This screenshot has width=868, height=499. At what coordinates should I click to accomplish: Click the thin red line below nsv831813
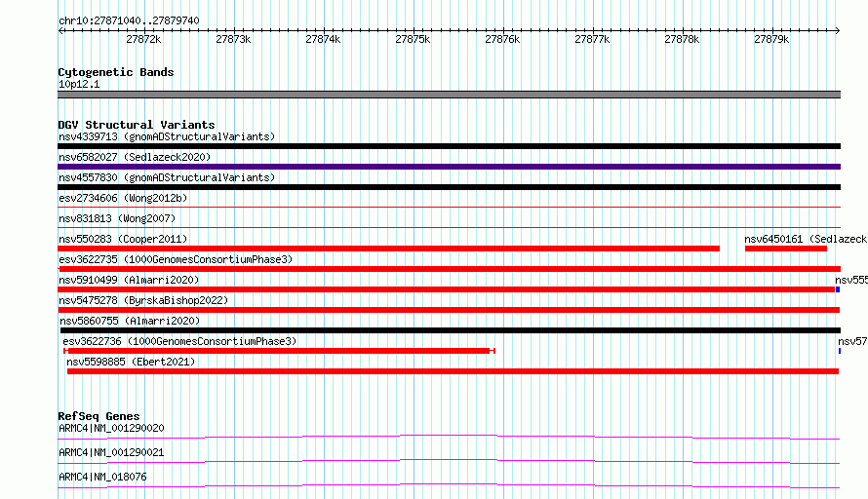pyautogui.click(x=449, y=227)
